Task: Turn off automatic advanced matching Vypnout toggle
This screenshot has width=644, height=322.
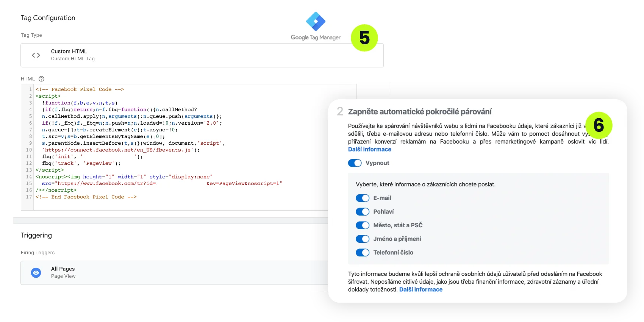Action: pyautogui.click(x=355, y=163)
